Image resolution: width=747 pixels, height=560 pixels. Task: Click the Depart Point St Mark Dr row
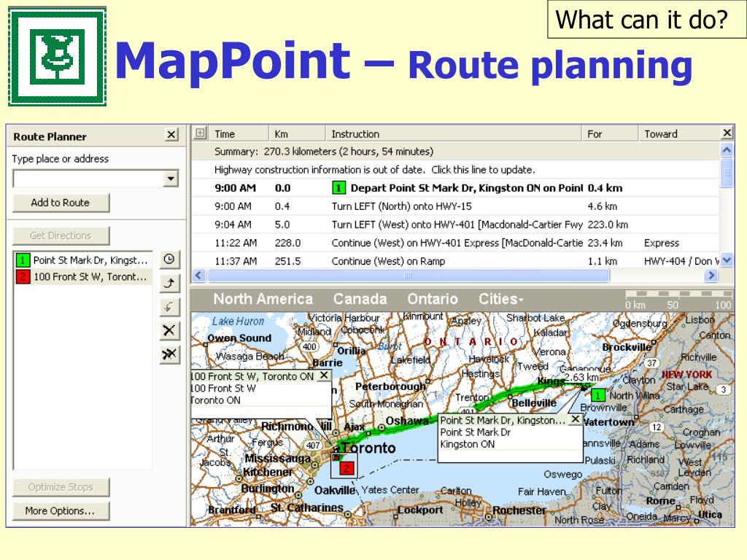[455, 188]
